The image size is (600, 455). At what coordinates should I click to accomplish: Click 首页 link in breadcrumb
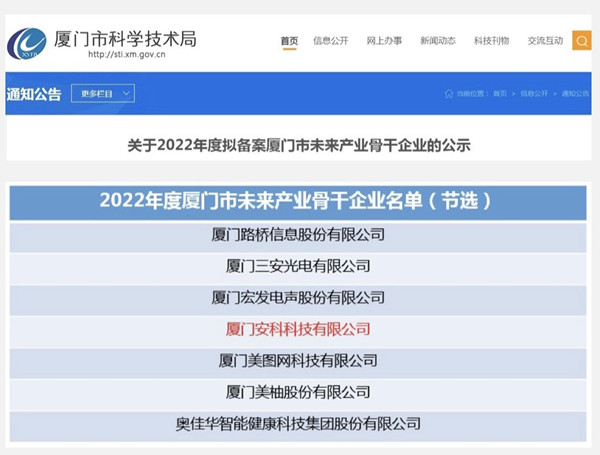point(499,94)
